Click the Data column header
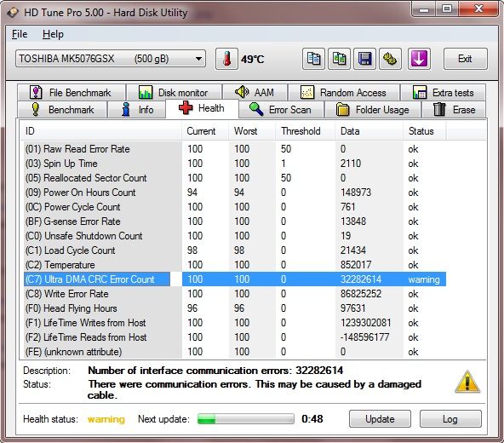This screenshot has height=443, width=504. pyautogui.click(x=369, y=131)
